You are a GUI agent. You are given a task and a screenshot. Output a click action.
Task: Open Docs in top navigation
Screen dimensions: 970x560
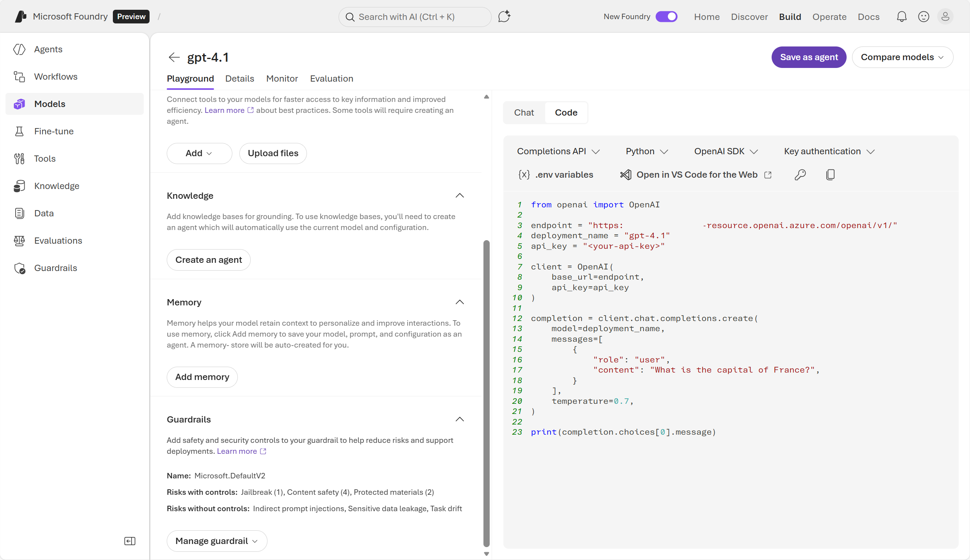[x=868, y=17]
